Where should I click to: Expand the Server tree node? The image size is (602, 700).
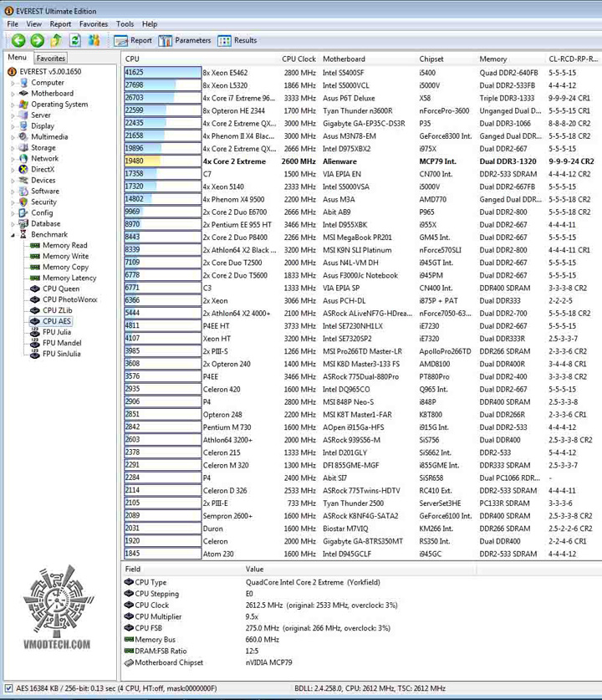(13, 115)
